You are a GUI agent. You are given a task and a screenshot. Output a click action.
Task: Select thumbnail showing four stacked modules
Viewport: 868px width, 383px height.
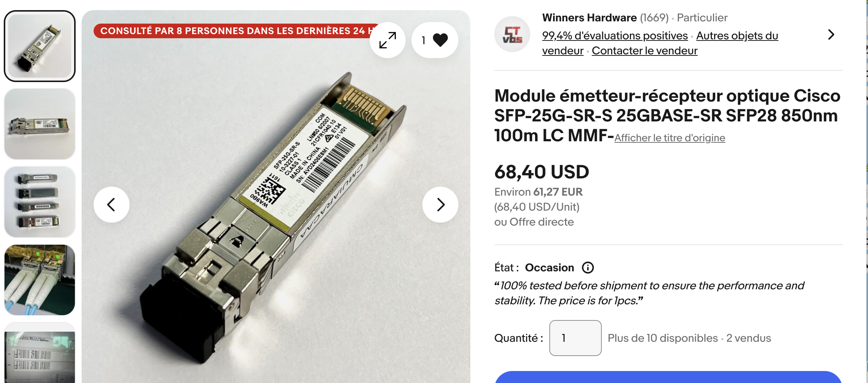point(40,202)
